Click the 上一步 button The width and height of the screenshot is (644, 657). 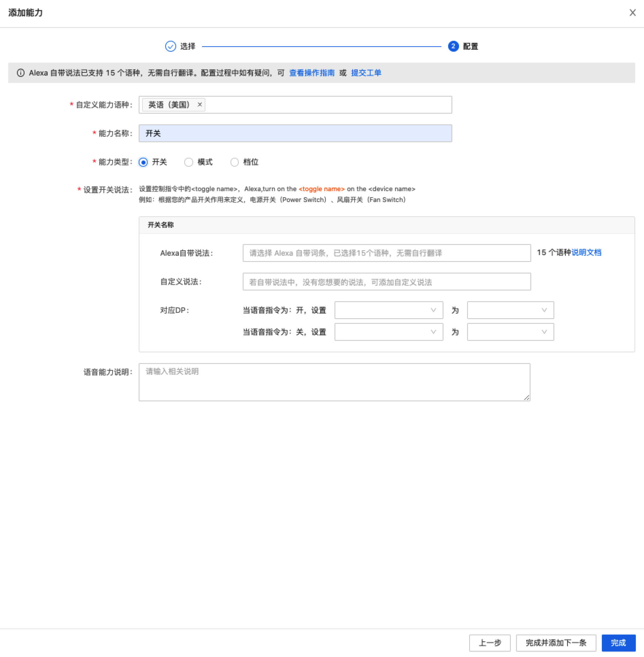tap(490, 643)
